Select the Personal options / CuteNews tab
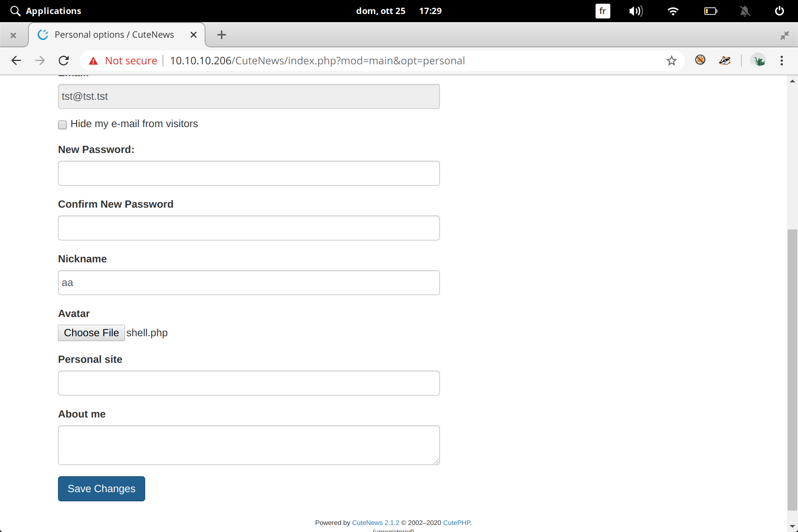The height and width of the screenshot is (532, 798). click(114, 35)
